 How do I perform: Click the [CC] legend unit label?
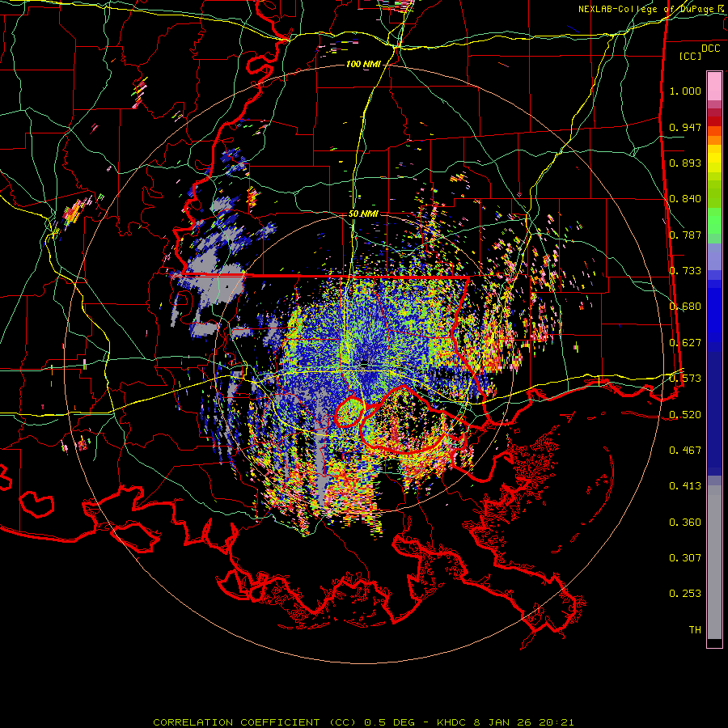691,56
